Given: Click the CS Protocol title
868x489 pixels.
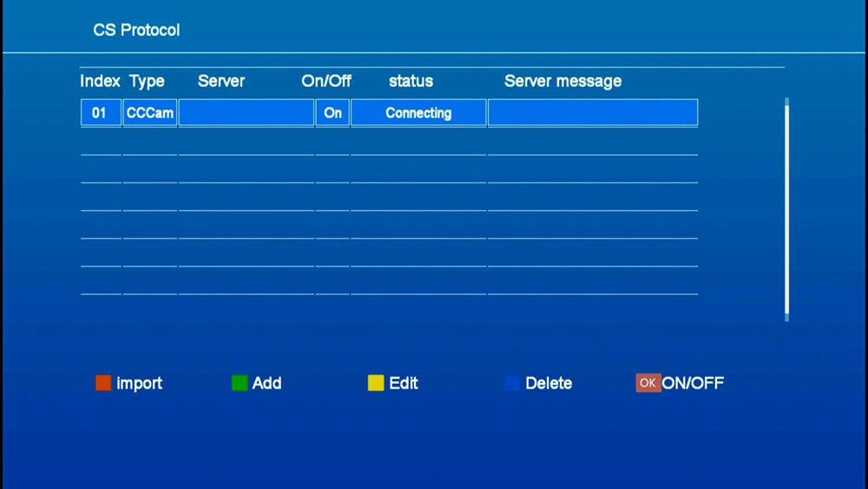Looking at the screenshot, I should point(136,30).
